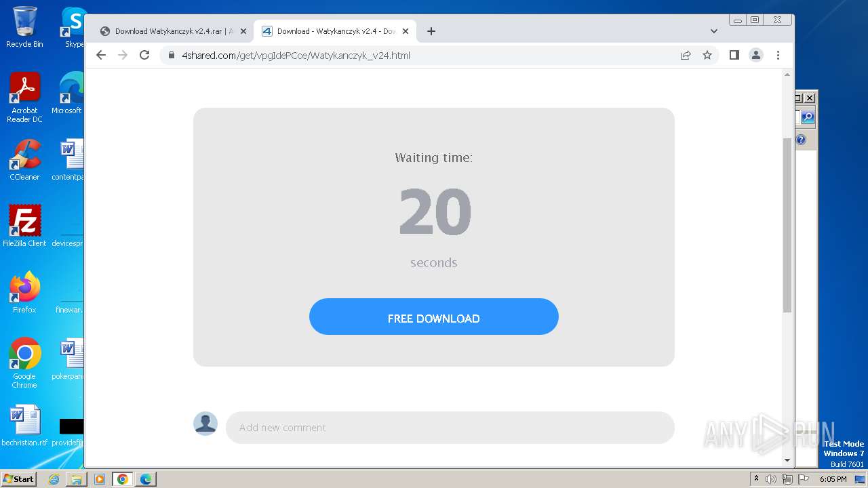Click the background window search icon
This screenshot has height=488, width=868.
pyautogui.click(x=808, y=117)
